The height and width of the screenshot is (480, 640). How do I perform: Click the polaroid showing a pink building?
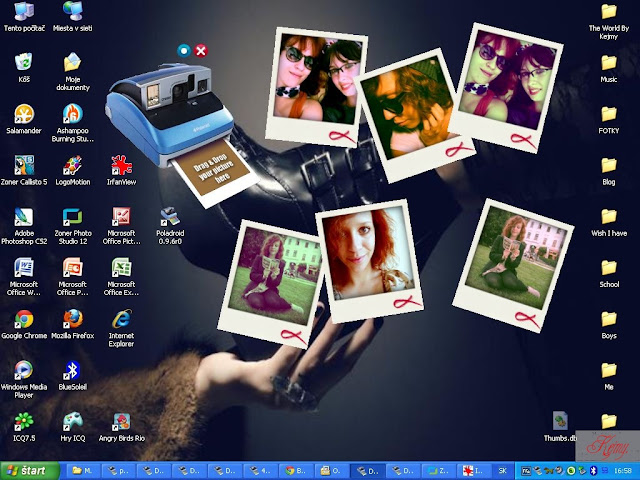pos(513,265)
